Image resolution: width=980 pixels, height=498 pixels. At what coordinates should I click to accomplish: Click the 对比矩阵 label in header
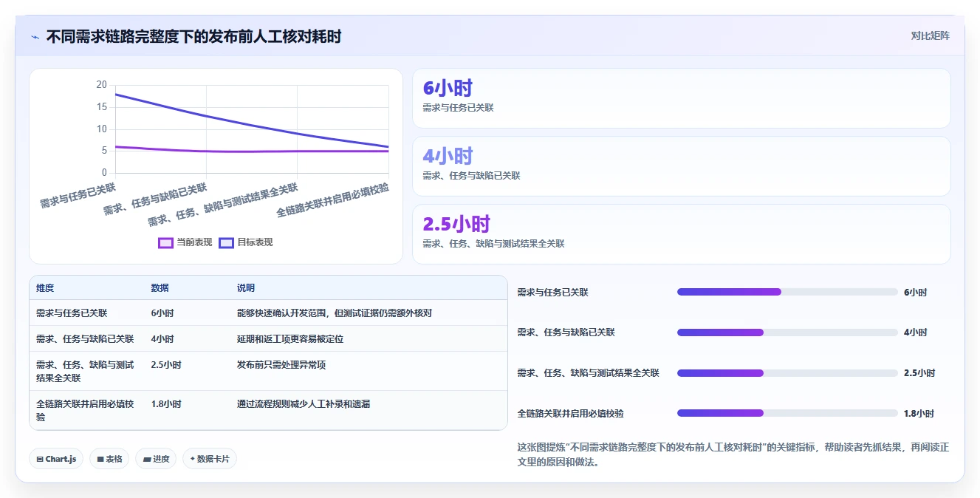coord(930,35)
